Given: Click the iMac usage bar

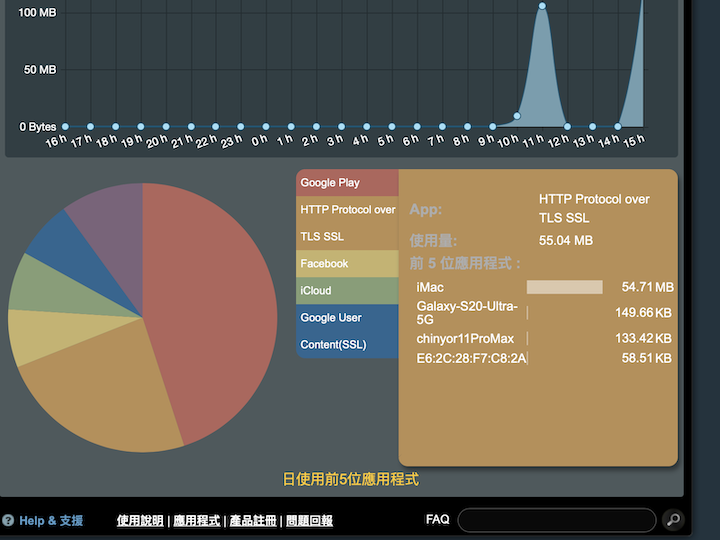Looking at the screenshot, I should coord(565,287).
